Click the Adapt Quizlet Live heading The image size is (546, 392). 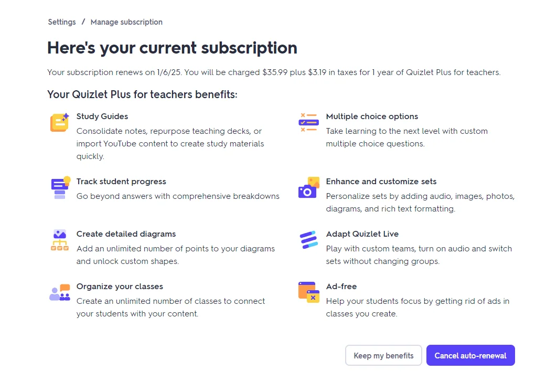point(362,234)
